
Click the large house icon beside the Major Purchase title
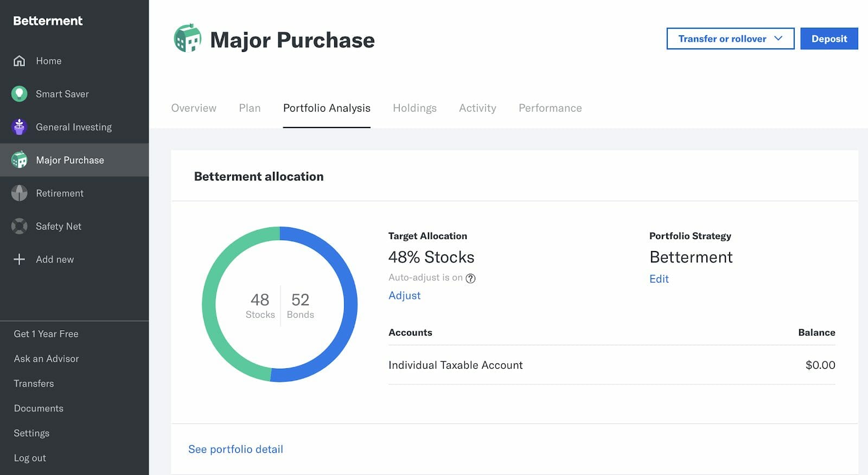pyautogui.click(x=188, y=38)
